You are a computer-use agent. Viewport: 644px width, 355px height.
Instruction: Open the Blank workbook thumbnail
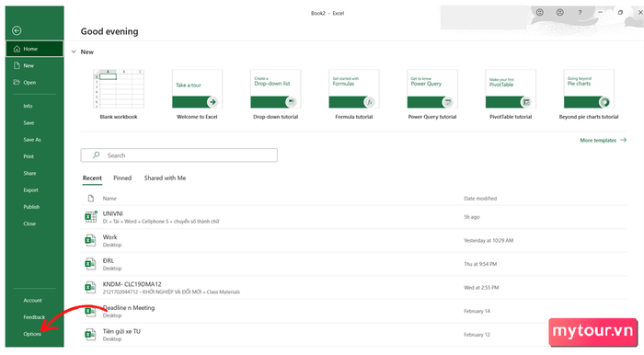[119, 89]
